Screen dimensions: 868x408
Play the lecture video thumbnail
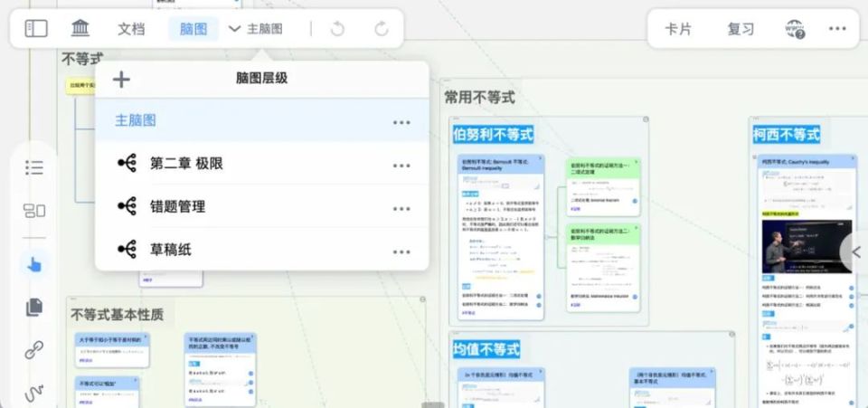(x=807, y=246)
